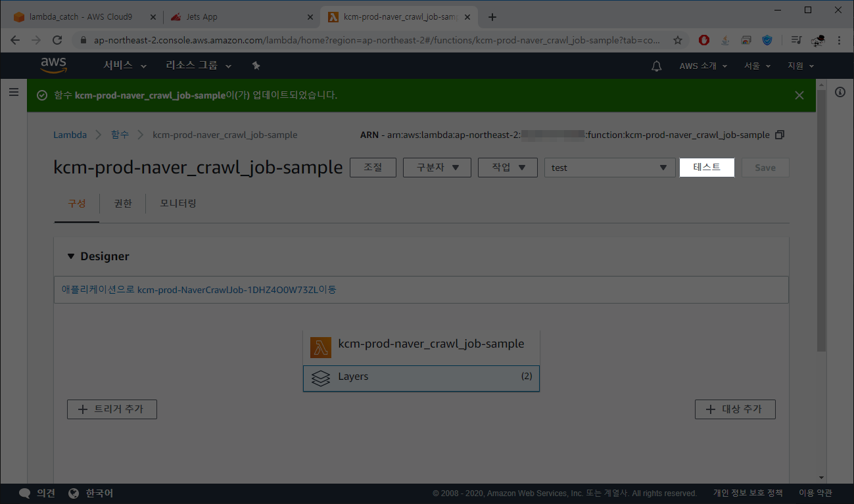The image size is (854, 504).
Task: Open the Chrome three-dot menu
Action: pyautogui.click(x=839, y=40)
